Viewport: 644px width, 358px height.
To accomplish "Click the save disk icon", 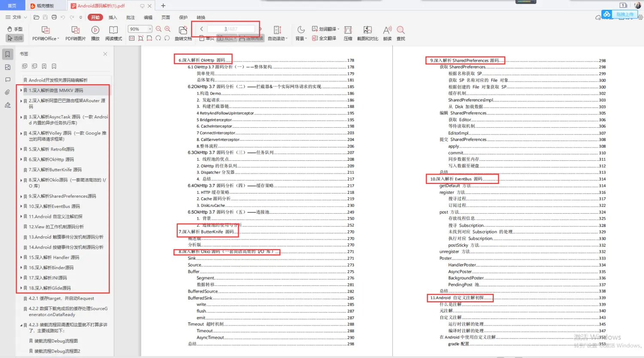I will [45, 17].
